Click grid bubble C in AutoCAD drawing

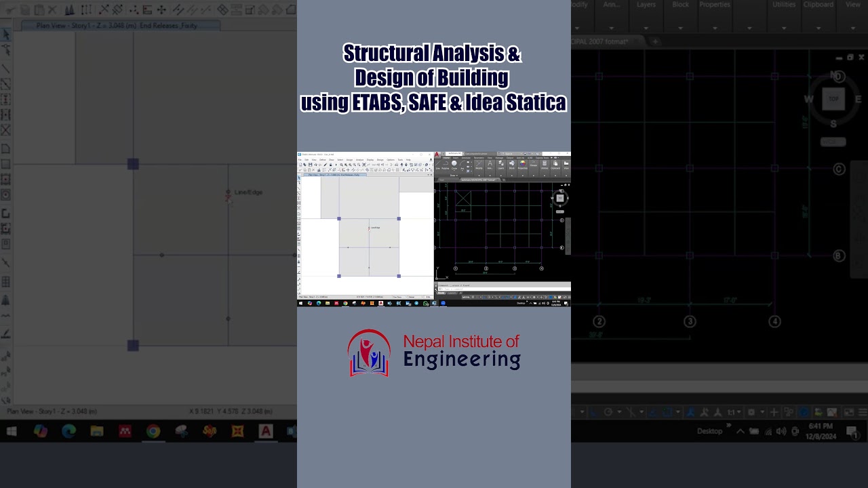click(839, 169)
